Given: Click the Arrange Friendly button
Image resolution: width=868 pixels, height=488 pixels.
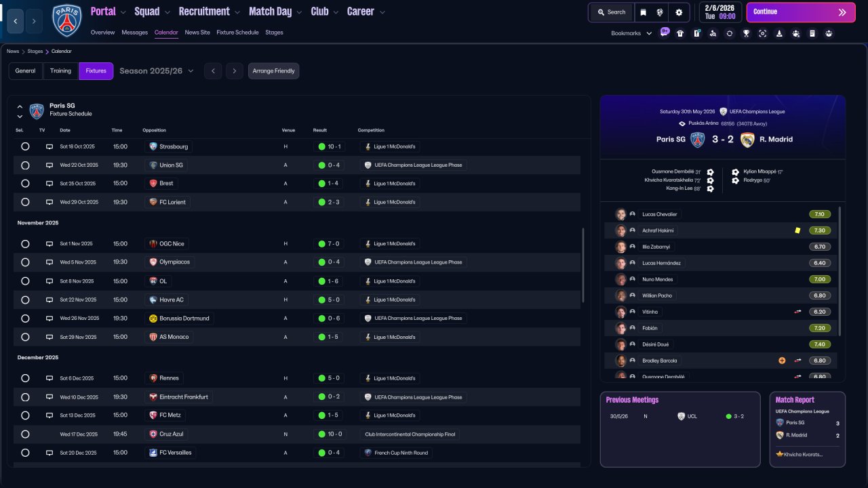Looking at the screenshot, I should 273,71.
